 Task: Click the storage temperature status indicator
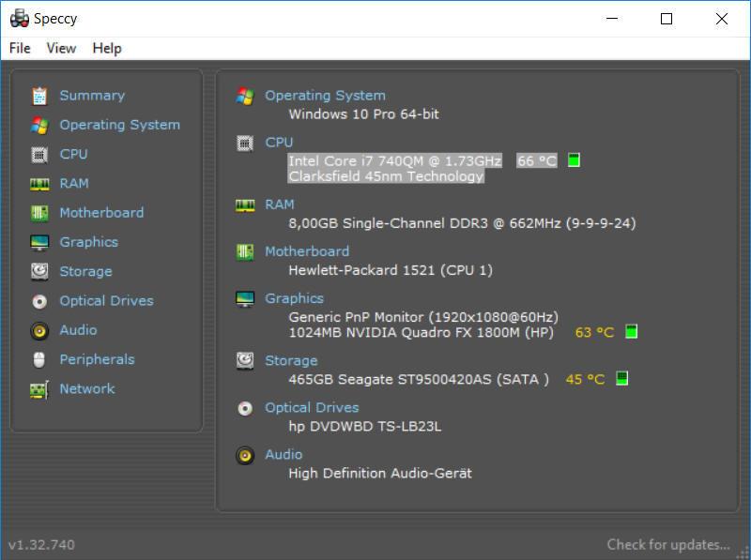[621, 378]
